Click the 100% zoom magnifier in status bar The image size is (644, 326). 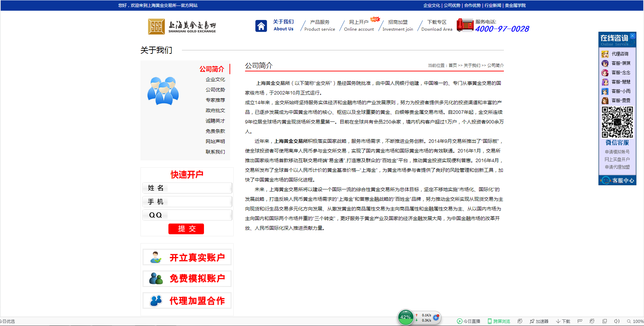[x=629, y=321]
